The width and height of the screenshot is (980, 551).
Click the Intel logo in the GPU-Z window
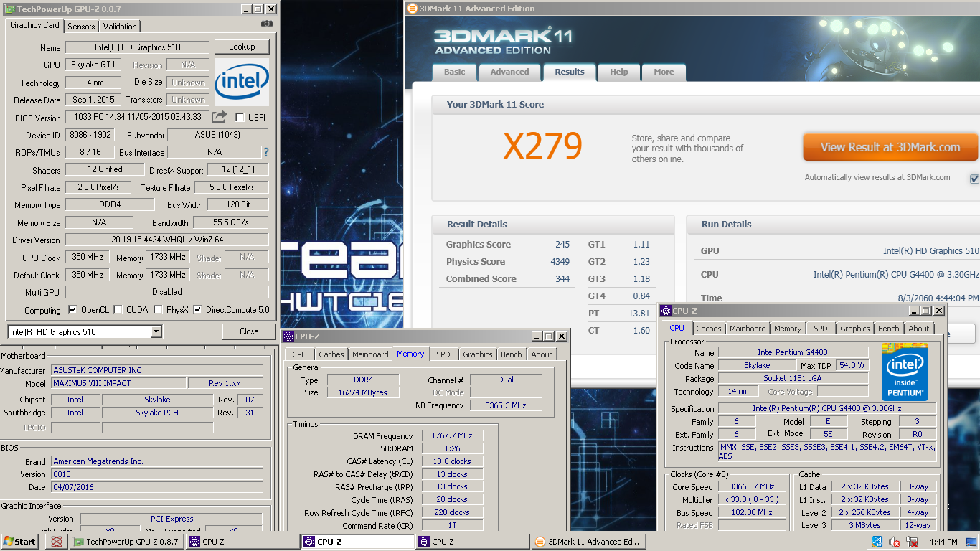tap(242, 82)
